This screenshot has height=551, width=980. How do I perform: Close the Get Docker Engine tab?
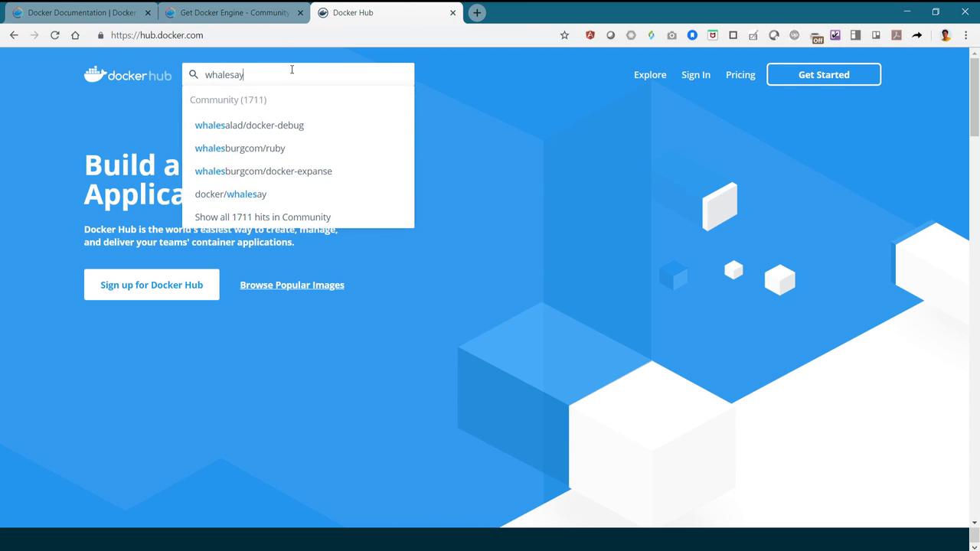(300, 13)
